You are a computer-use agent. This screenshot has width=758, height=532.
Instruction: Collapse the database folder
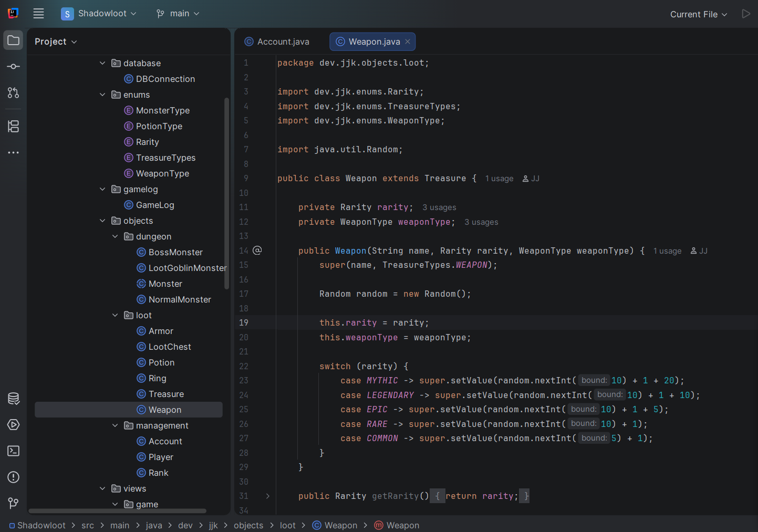102,63
